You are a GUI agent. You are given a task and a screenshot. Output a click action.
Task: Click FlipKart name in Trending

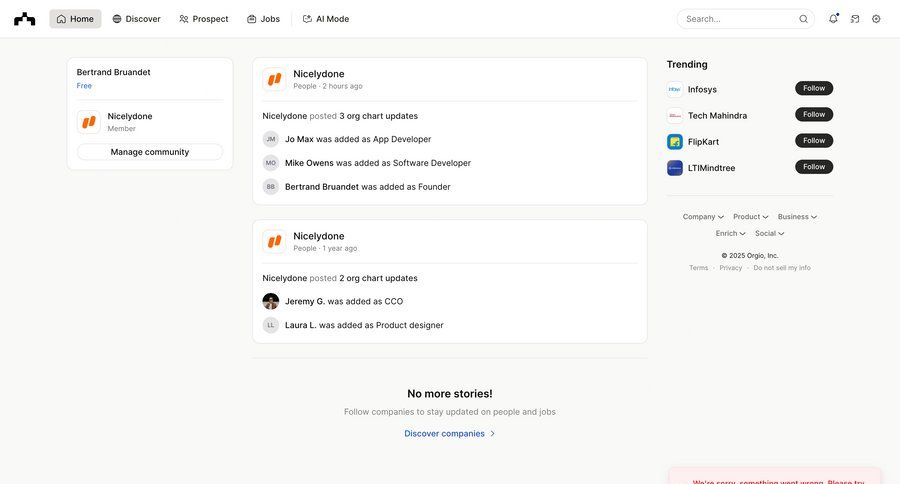tap(703, 142)
